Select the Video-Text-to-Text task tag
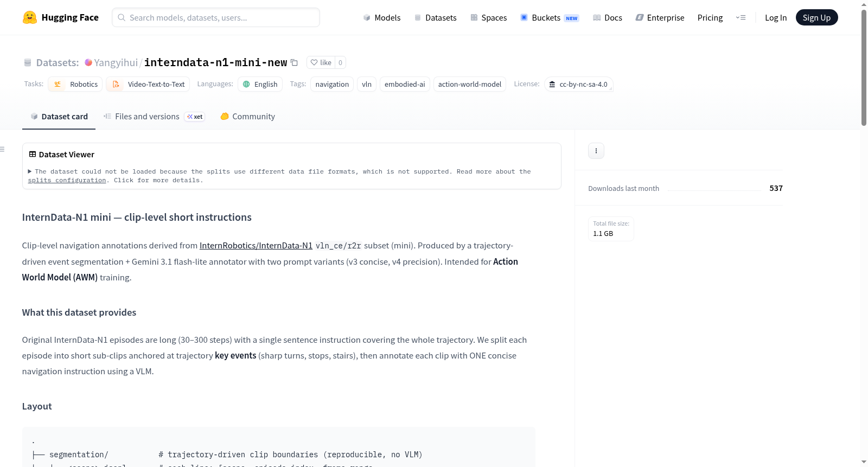This screenshot has width=868, height=467. (x=148, y=84)
